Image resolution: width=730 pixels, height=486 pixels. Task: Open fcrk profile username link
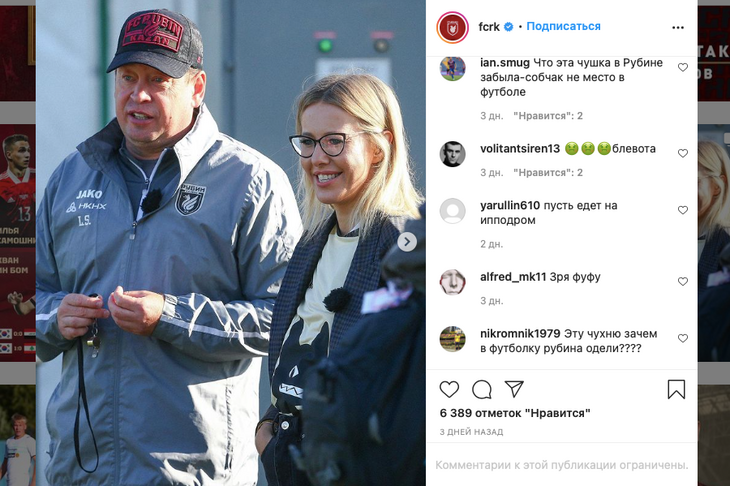[489, 27]
